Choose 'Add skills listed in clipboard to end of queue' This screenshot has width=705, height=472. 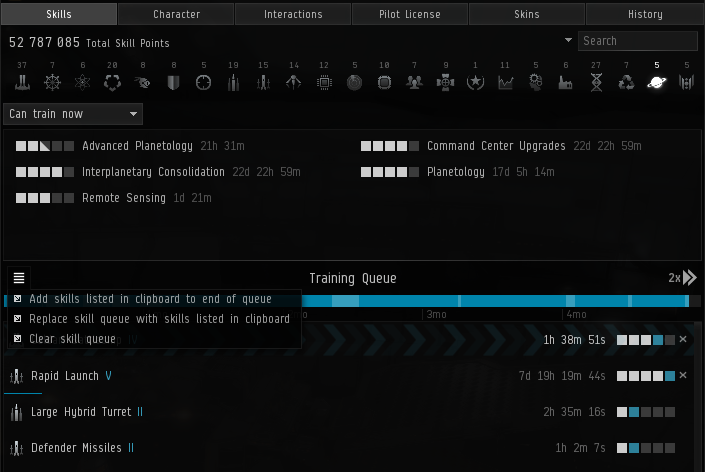click(150, 299)
